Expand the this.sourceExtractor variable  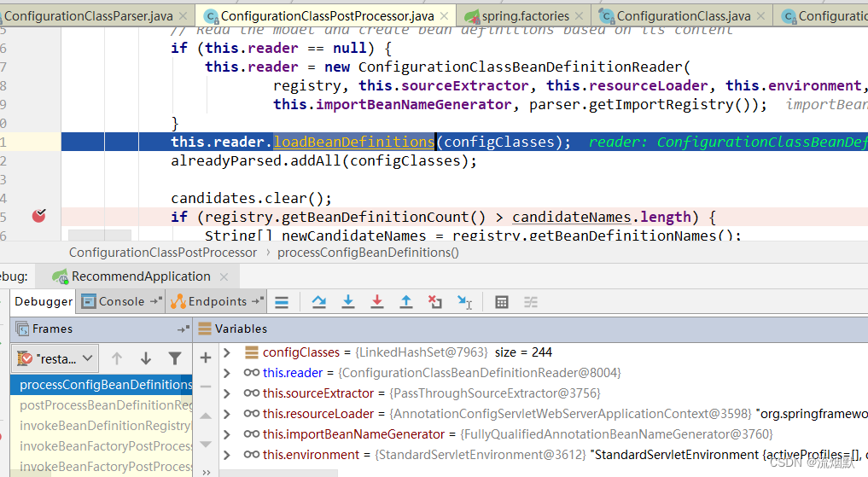226,393
